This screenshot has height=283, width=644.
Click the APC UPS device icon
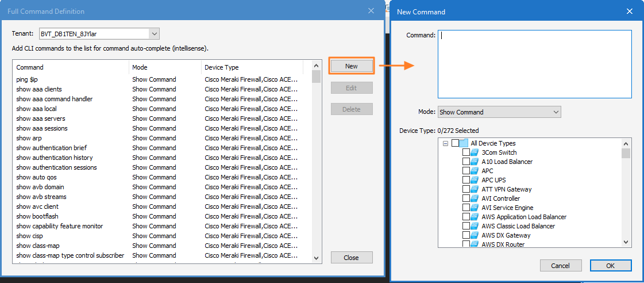(x=475, y=180)
